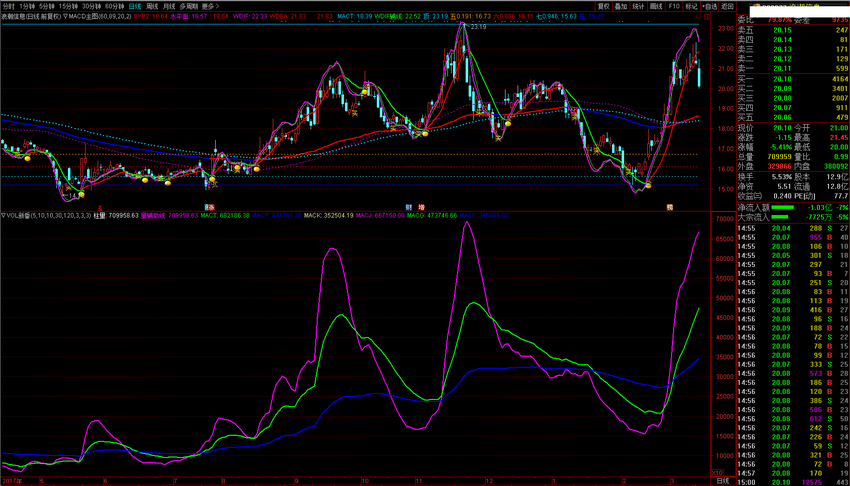Switch to the 月线 monthly chart tab
850x486 pixels.
coord(169,6)
